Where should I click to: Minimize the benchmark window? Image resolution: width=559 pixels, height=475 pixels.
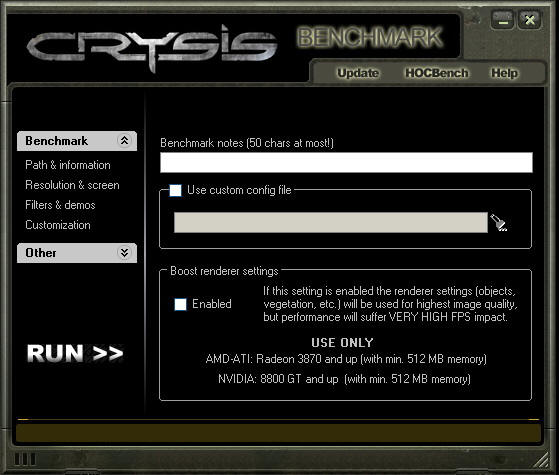tap(503, 19)
